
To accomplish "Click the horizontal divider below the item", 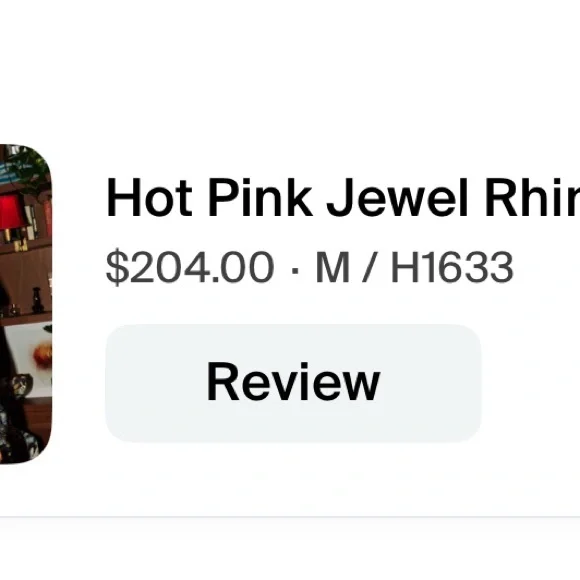I will [290, 517].
